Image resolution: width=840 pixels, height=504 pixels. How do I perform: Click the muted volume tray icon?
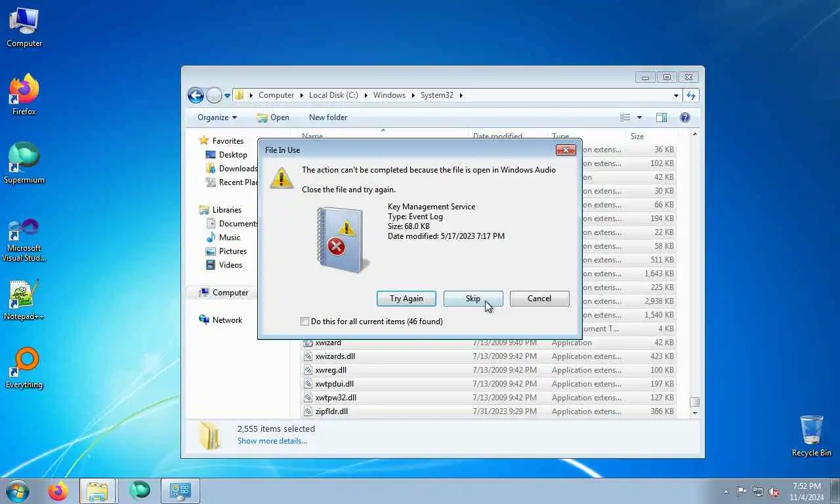click(x=774, y=492)
